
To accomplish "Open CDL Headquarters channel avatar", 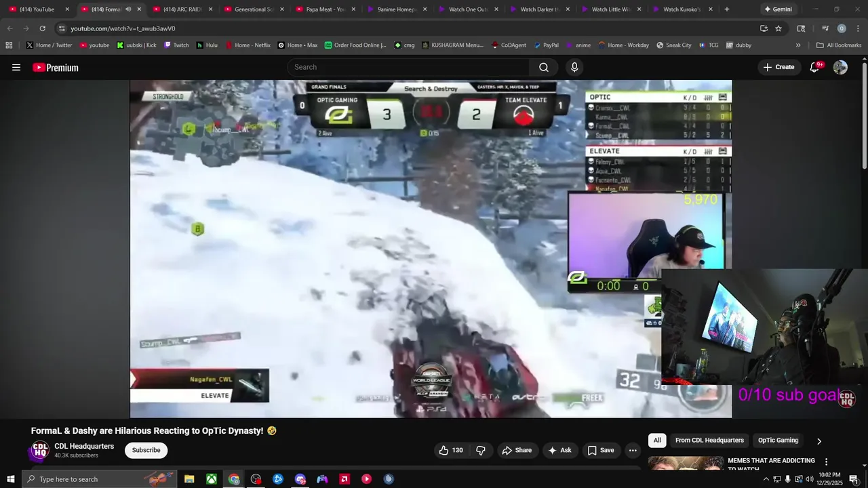I will [40, 450].
